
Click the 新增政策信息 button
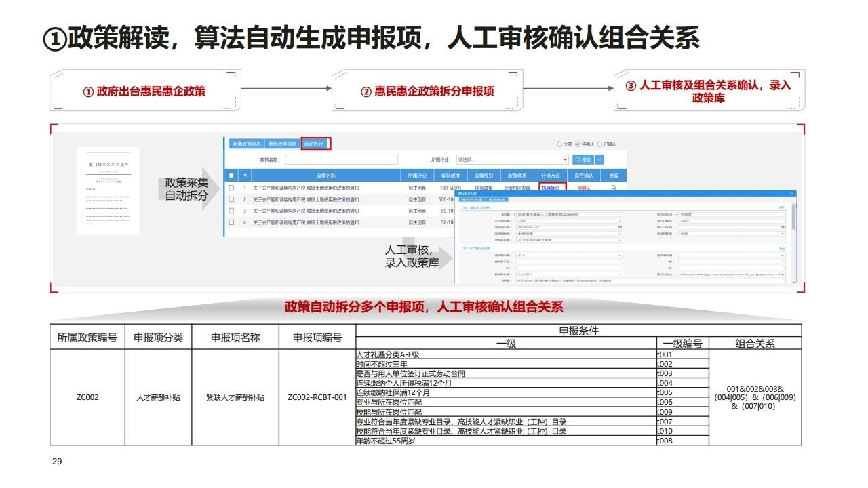247,144
